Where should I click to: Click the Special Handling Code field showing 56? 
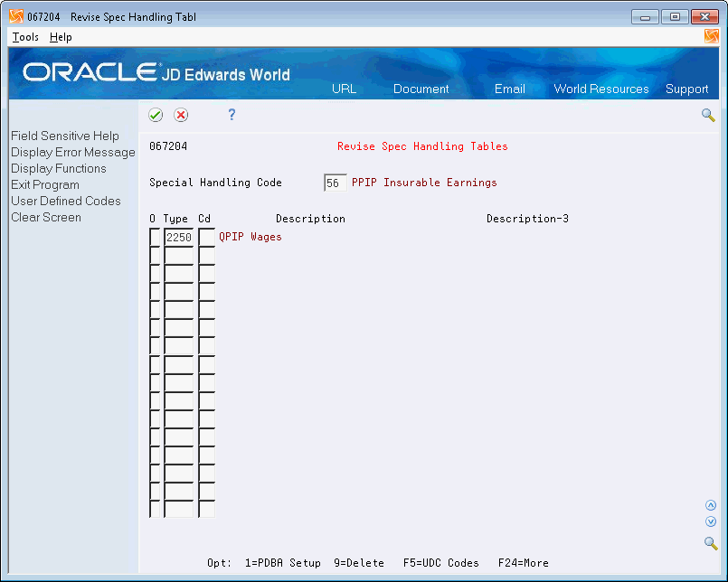(x=335, y=182)
